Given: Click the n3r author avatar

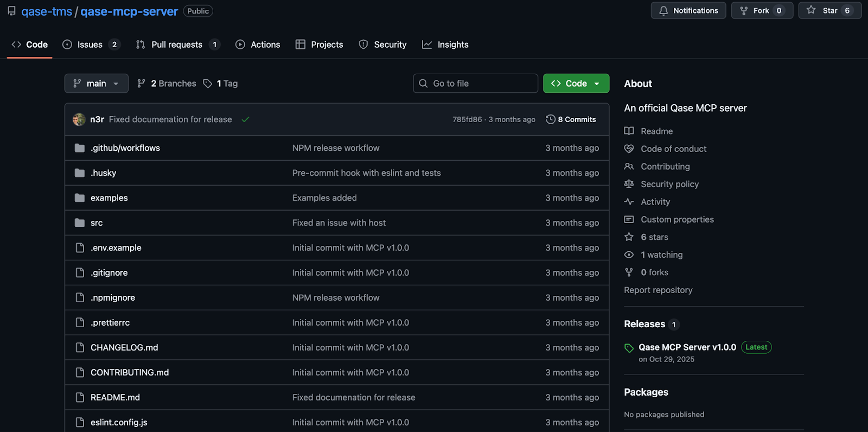Looking at the screenshot, I should [79, 119].
